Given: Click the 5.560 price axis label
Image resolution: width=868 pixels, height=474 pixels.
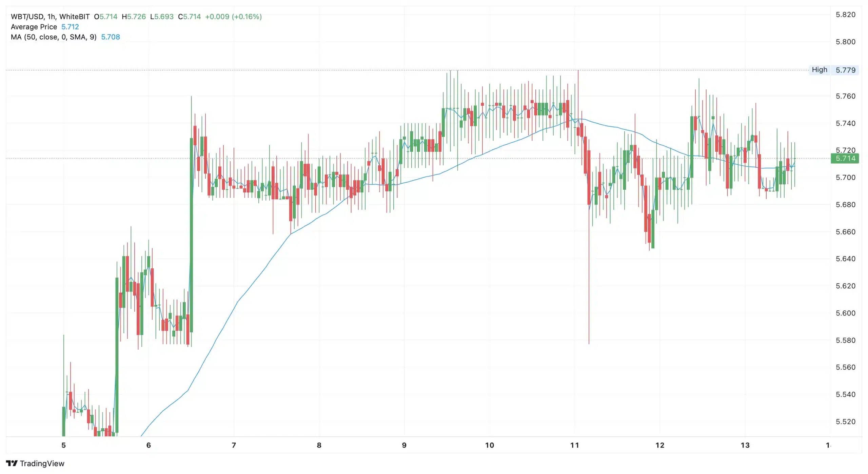Looking at the screenshot, I should pos(846,367).
